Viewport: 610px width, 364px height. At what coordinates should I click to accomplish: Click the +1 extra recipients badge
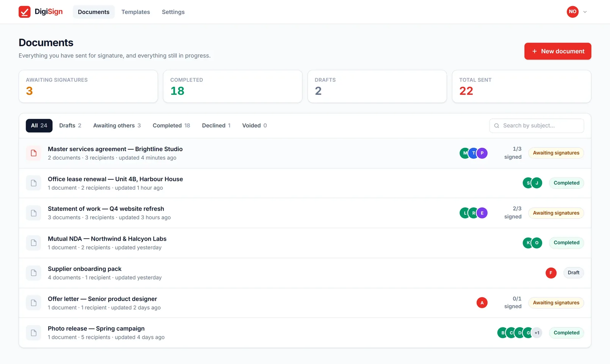click(537, 333)
